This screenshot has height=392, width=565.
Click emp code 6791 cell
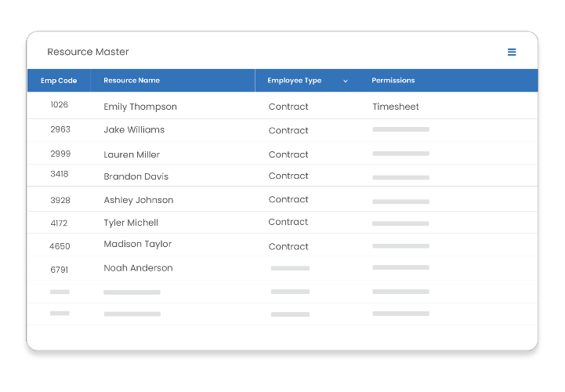pos(60,270)
